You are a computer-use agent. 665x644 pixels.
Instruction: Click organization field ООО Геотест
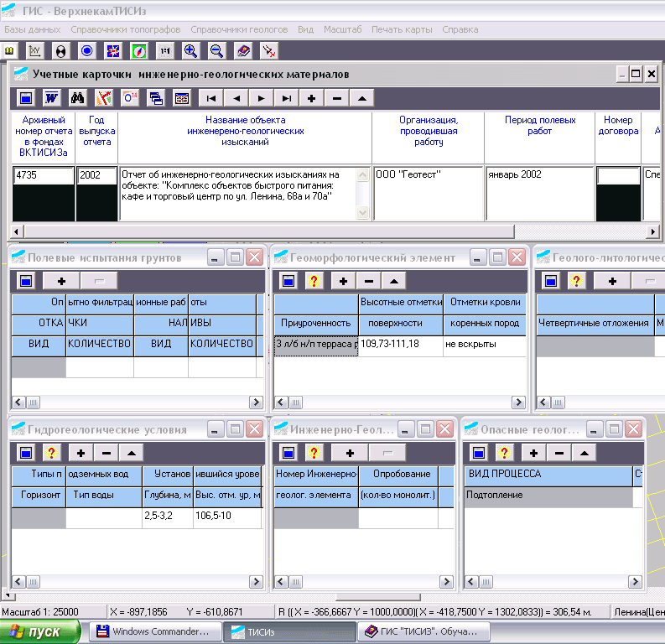(x=429, y=194)
